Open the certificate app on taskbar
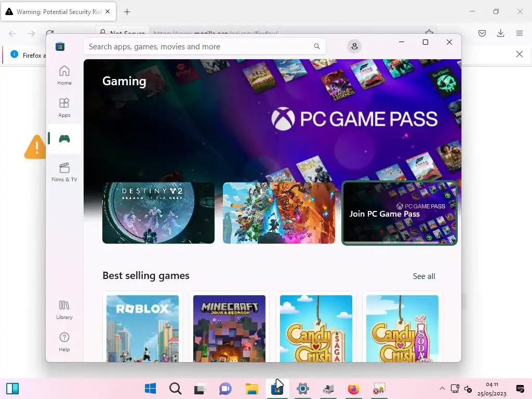This screenshot has height=399, width=532. 379,389
